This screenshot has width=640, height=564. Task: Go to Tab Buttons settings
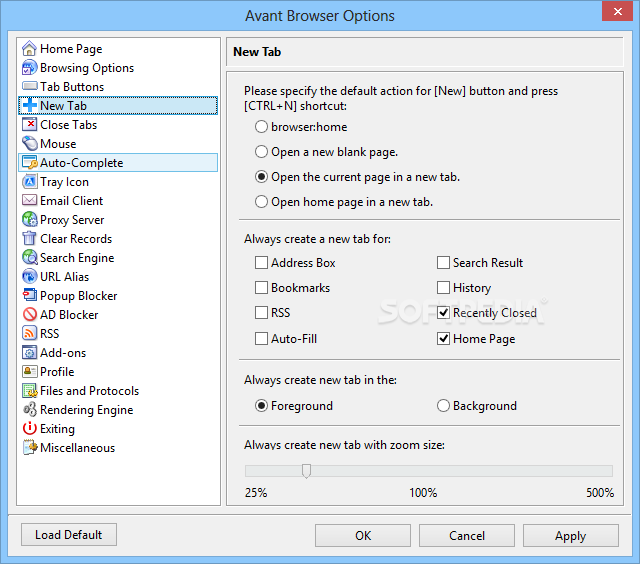[x=118, y=87]
